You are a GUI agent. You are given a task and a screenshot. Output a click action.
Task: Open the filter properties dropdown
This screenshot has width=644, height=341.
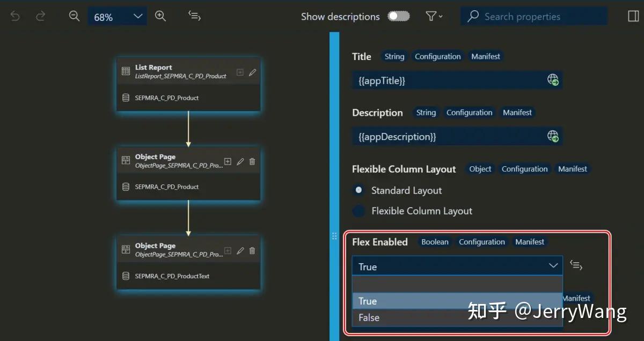(x=434, y=16)
